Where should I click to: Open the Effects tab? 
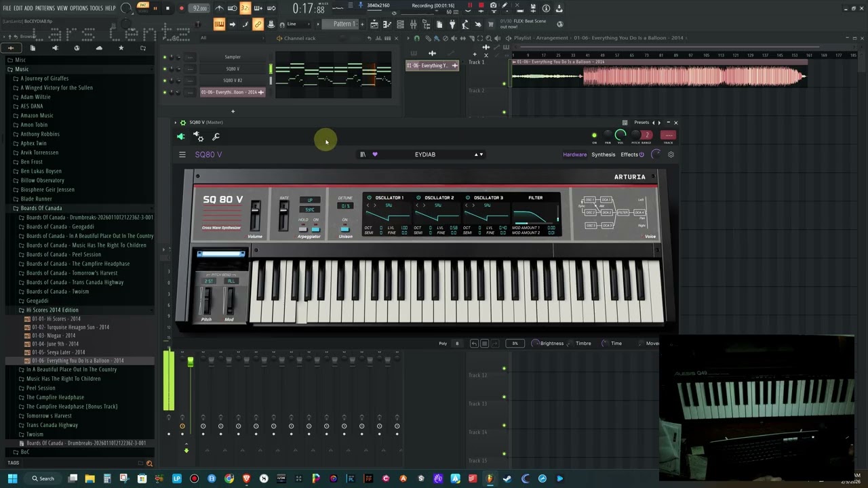click(629, 155)
